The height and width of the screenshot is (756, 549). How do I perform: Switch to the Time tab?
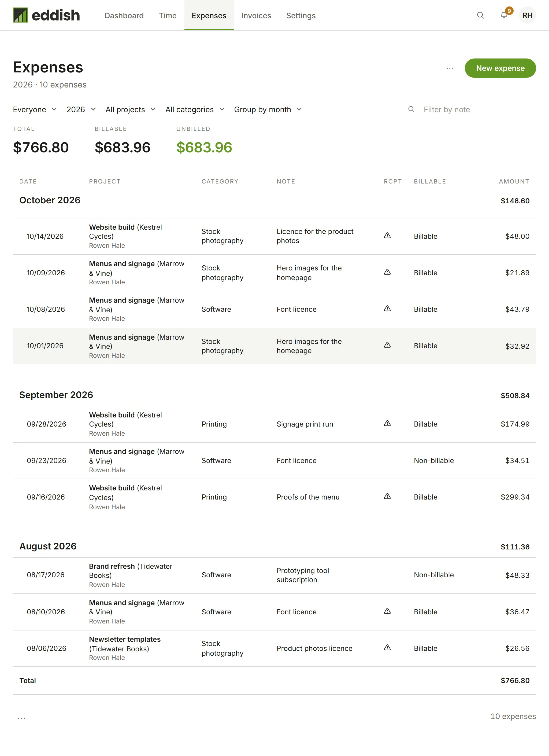168,16
